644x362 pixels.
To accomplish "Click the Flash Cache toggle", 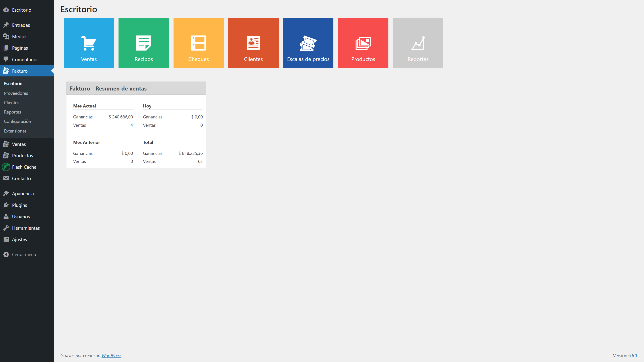I will click(23, 167).
